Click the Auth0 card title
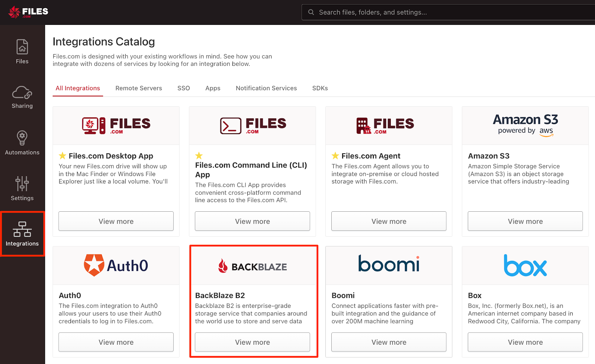Viewport: 595px width, 364px height. tap(70, 295)
